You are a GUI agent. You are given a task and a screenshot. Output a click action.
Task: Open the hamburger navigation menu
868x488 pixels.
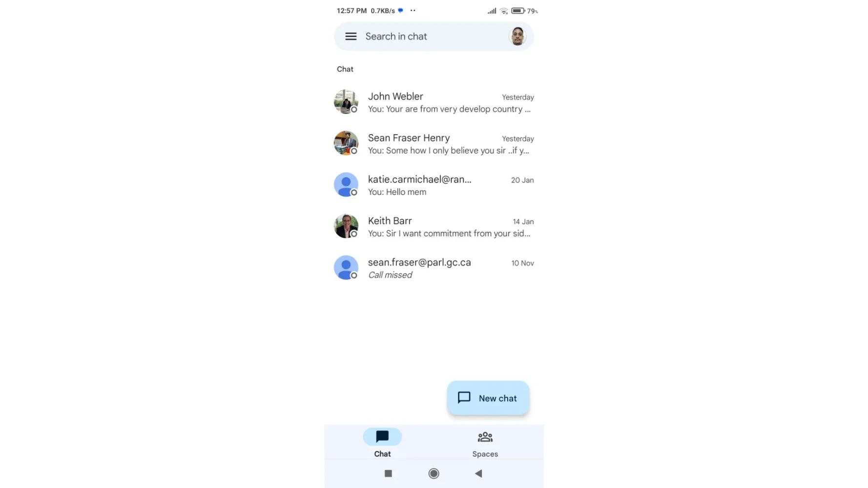point(351,37)
